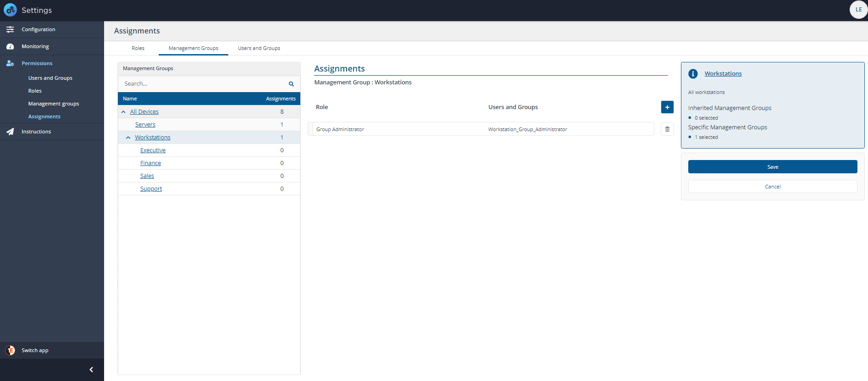Click the info icon beside Workstations

693,74
